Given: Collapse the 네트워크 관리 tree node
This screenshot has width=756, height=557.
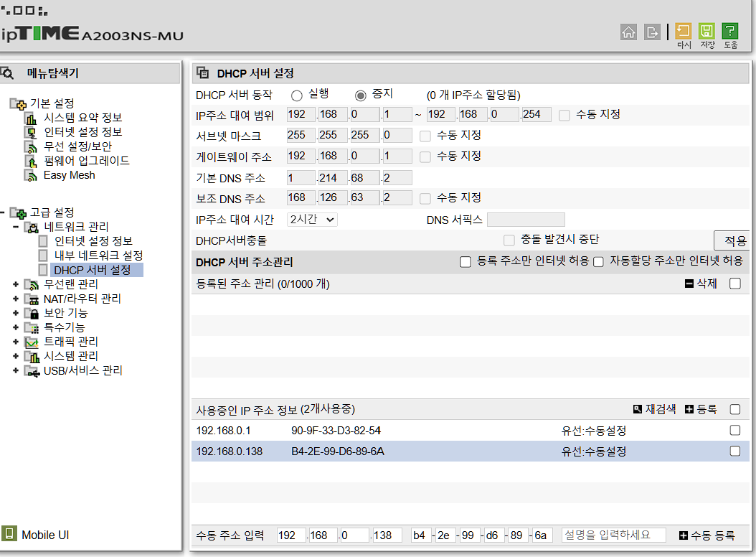Looking at the screenshot, I should click(16, 227).
